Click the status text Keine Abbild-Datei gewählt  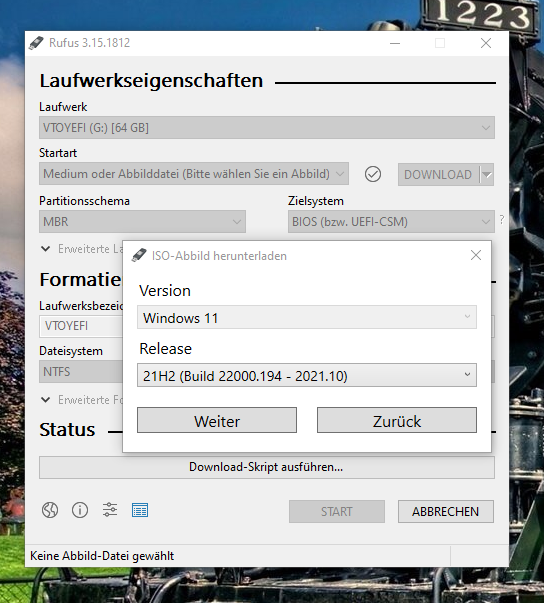pyautogui.click(x=102, y=556)
